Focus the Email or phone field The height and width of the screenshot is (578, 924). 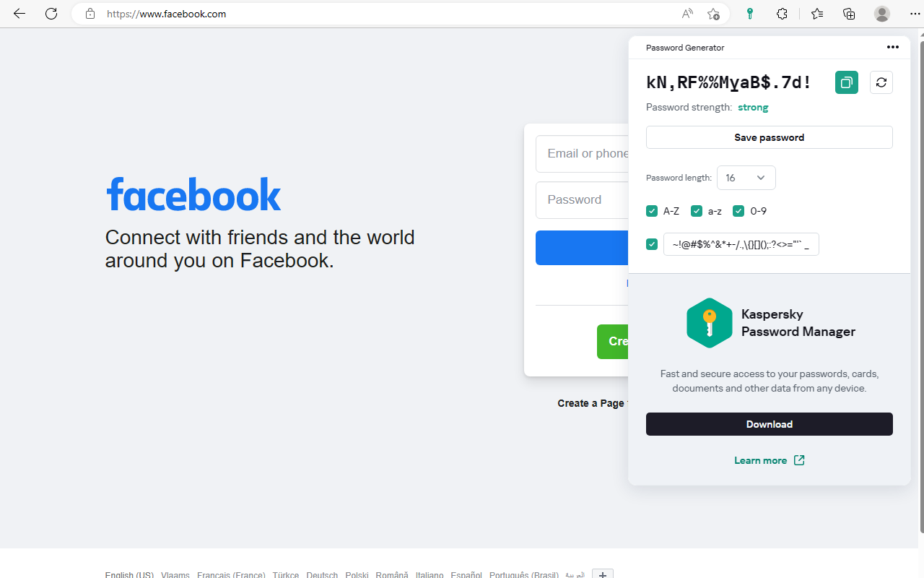pos(582,154)
